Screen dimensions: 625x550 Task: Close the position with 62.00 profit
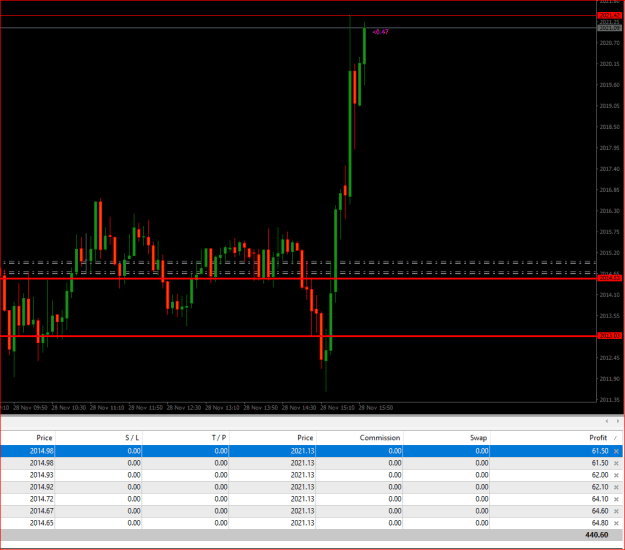tap(616, 475)
